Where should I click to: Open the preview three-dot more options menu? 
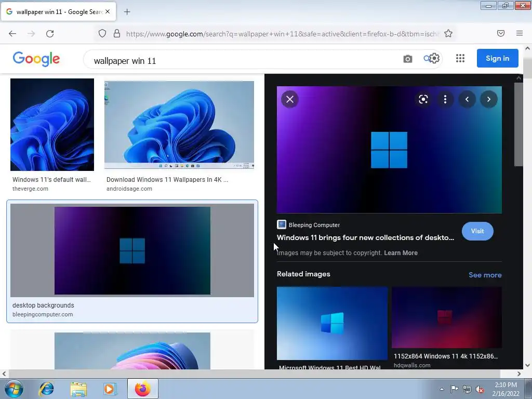click(445, 99)
